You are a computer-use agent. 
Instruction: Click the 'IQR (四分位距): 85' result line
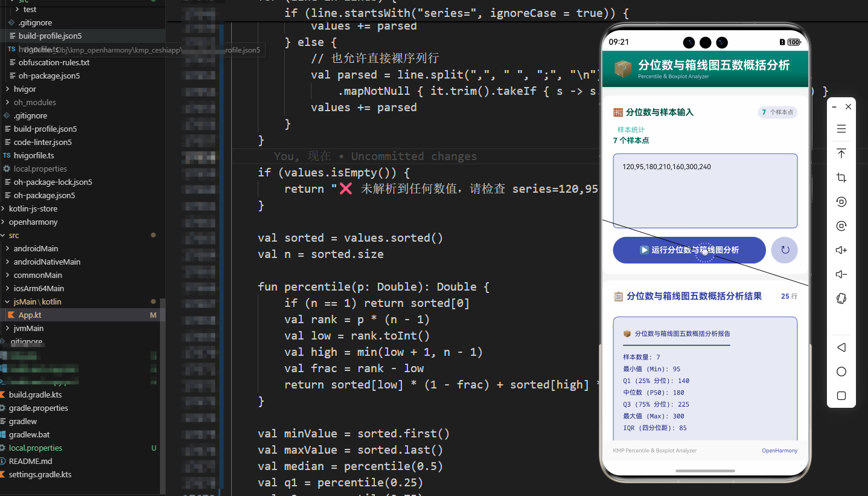655,428
